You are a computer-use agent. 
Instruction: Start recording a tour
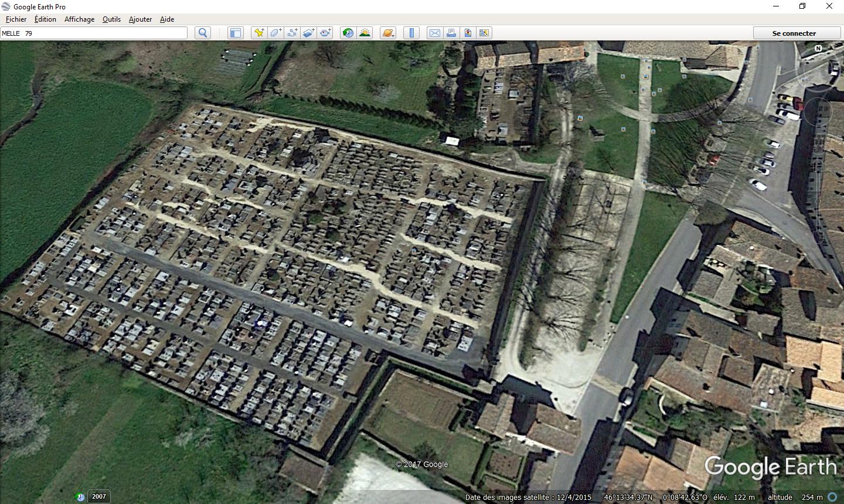(325, 33)
